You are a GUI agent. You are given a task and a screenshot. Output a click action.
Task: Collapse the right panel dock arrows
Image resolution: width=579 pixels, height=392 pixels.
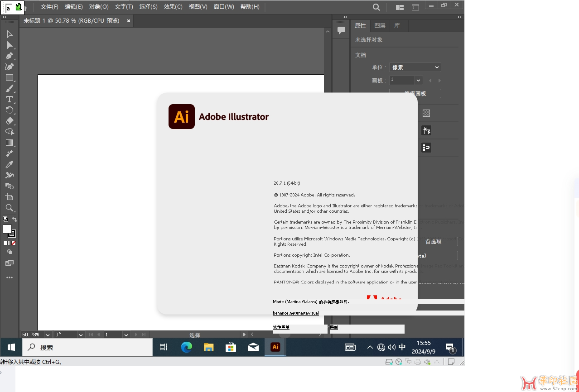(460, 17)
